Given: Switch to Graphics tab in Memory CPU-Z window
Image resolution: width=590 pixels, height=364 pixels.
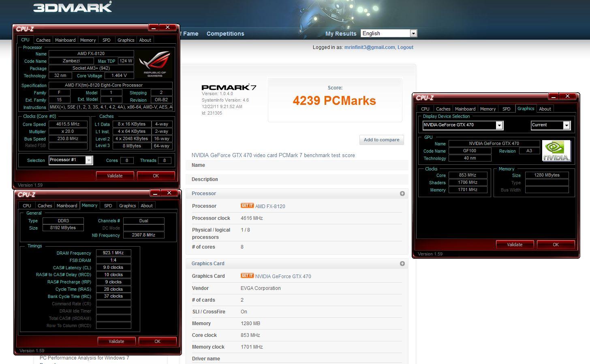Looking at the screenshot, I should [x=127, y=206].
